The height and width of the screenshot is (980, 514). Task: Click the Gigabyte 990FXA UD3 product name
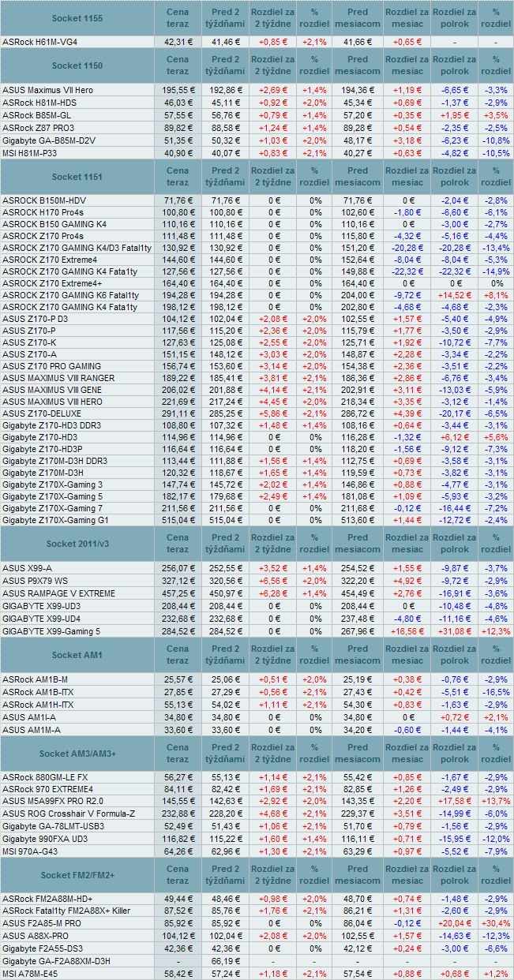(x=44, y=839)
